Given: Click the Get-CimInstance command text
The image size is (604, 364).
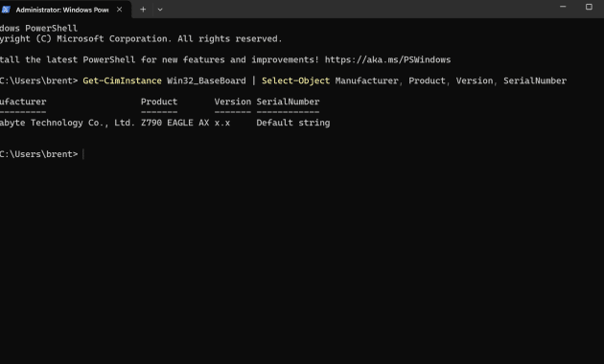Looking at the screenshot, I should 122,80.
